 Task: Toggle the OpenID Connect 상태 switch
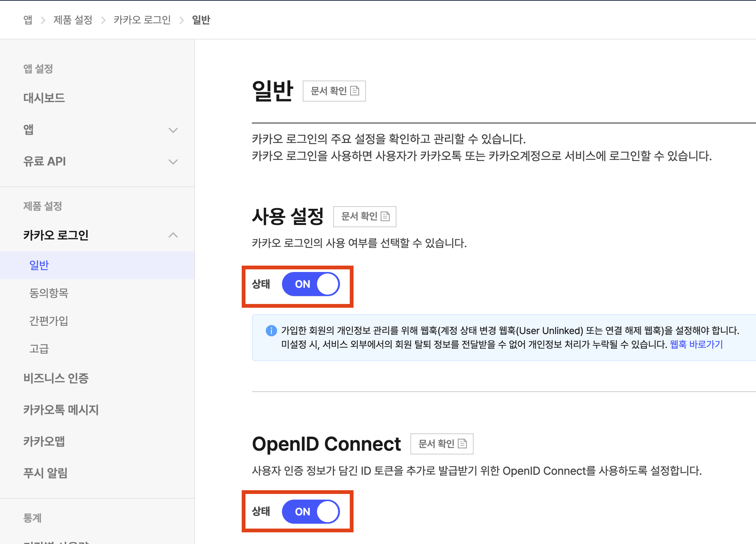tap(311, 511)
